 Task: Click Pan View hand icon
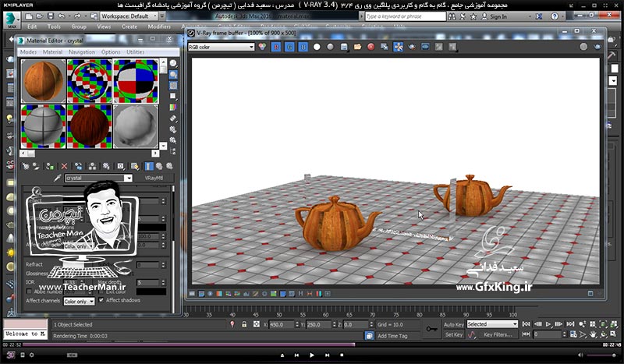coord(593,334)
